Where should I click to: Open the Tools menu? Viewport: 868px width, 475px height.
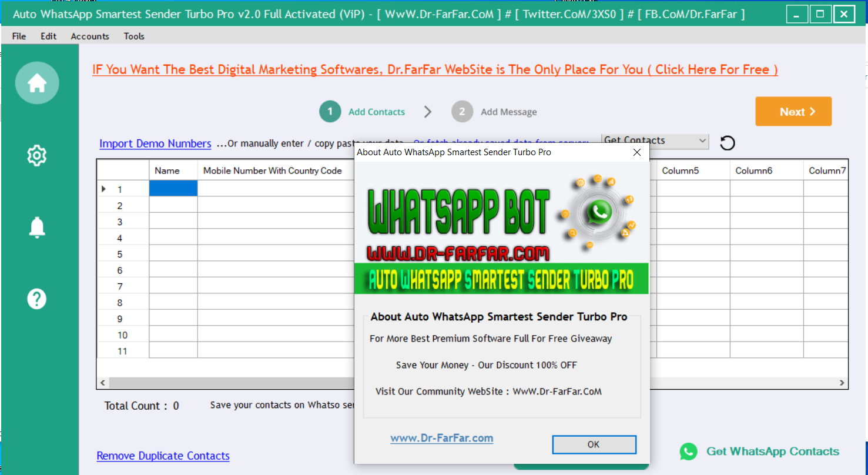134,36
